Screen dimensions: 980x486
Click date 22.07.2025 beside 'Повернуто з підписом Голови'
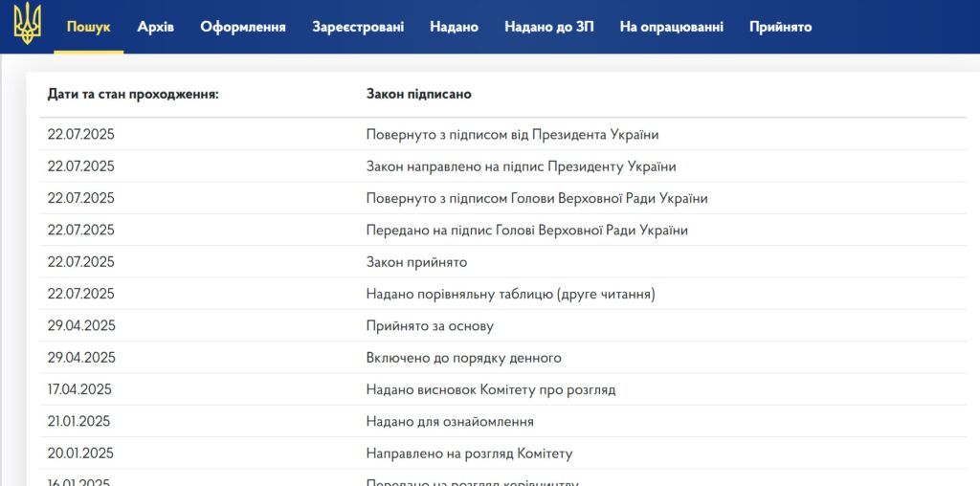(x=81, y=199)
